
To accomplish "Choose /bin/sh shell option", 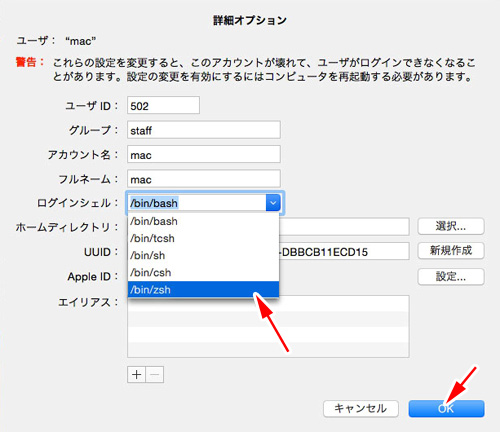I will tap(203, 255).
